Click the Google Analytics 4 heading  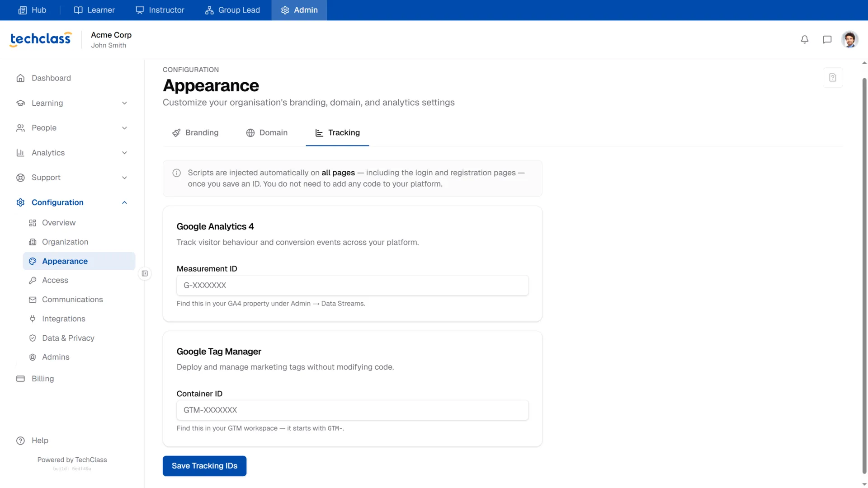[215, 227]
